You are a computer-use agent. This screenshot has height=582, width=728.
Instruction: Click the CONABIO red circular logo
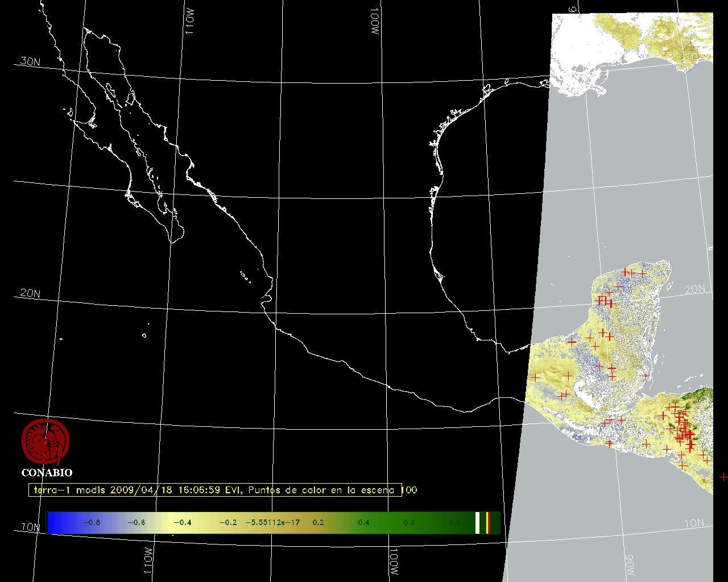point(45,443)
